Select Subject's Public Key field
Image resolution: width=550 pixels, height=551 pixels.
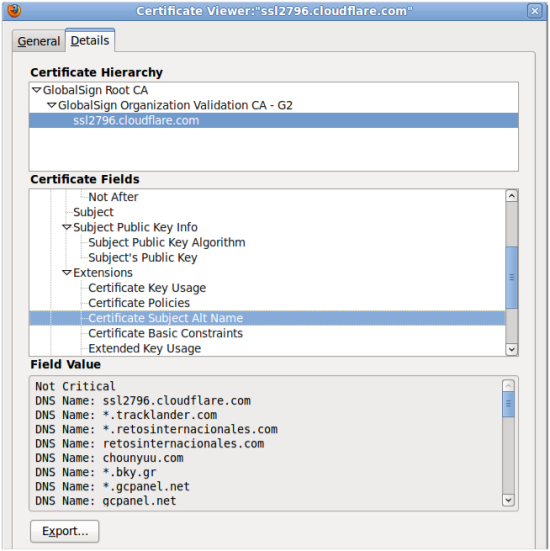pos(143,258)
